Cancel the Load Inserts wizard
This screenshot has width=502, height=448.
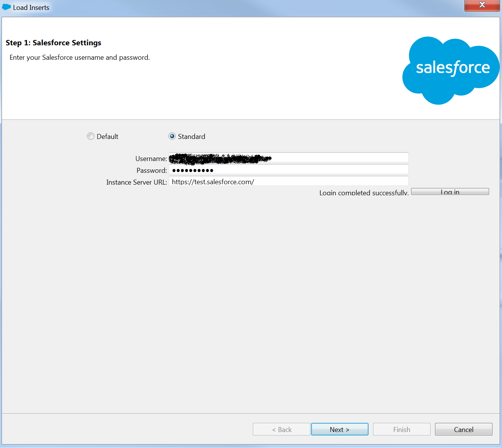coord(464,429)
